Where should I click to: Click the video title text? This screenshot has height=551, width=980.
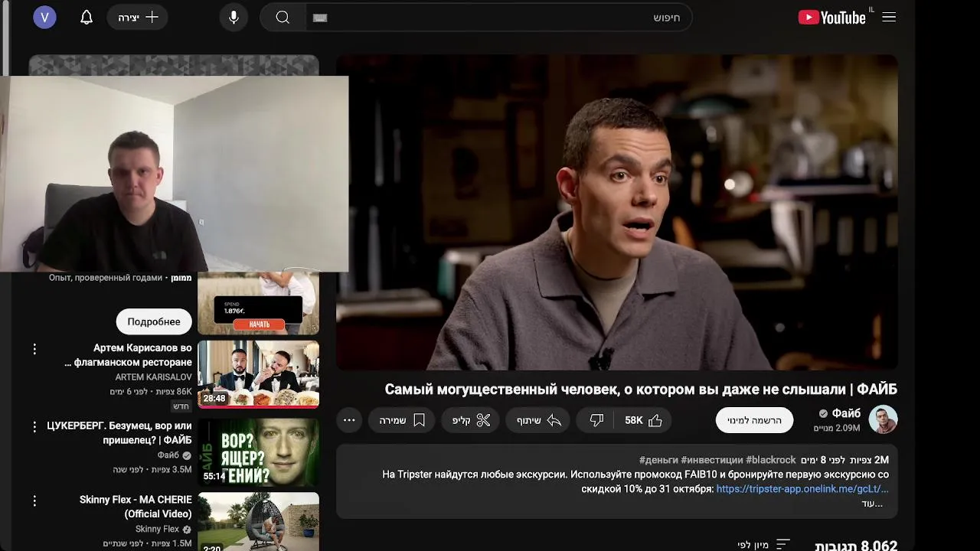[641, 390]
